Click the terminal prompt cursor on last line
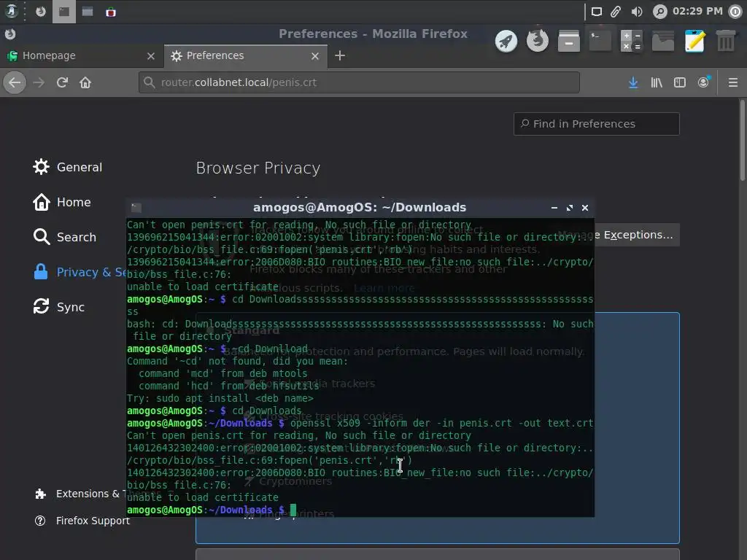The width and height of the screenshot is (747, 560). (293, 510)
